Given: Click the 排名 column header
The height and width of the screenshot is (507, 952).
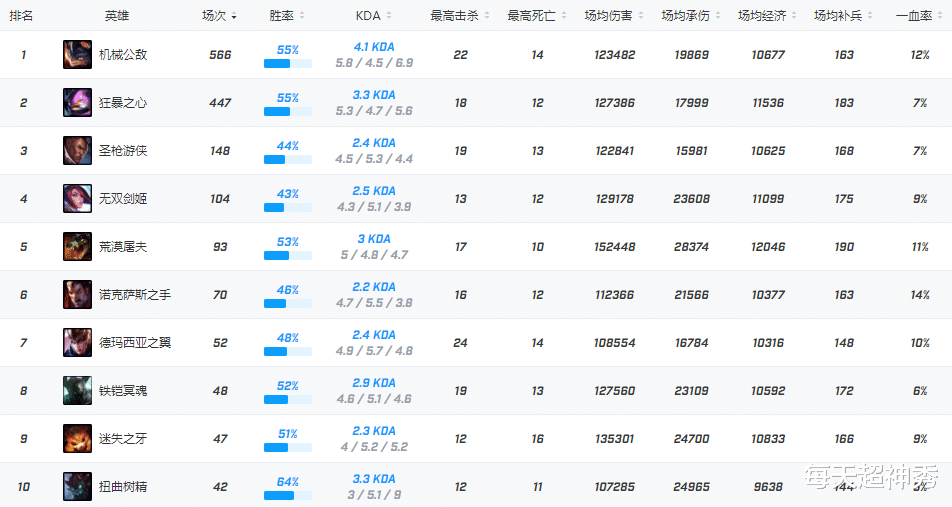Looking at the screenshot, I should point(21,16).
